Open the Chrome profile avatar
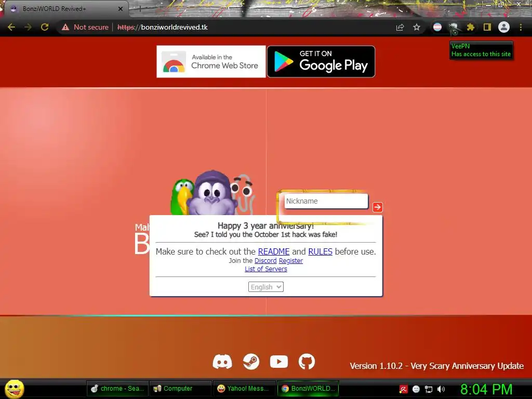532x399 pixels. coord(504,27)
